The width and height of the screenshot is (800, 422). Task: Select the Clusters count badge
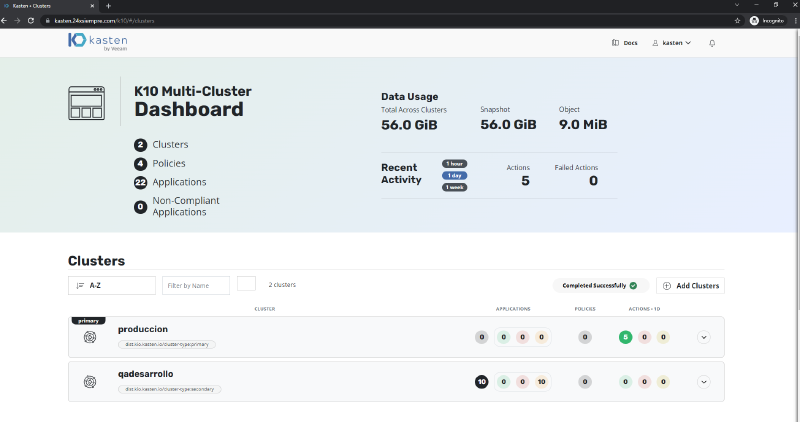(x=140, y=145)
